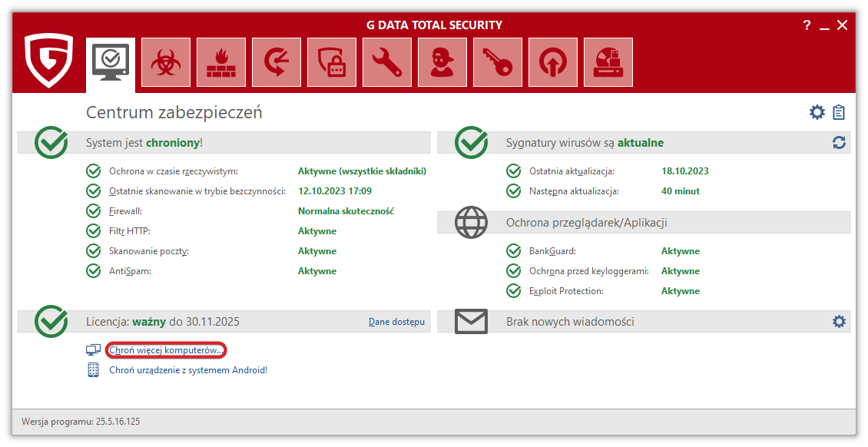Click Ochrona przed keyloggerami: label
Image resolution: width=868 pixels, height=447 pixels.
pos(589,271)
